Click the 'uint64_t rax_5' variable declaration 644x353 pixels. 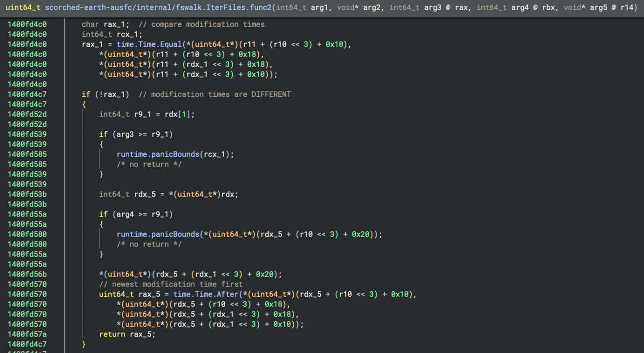coord(129,294)
